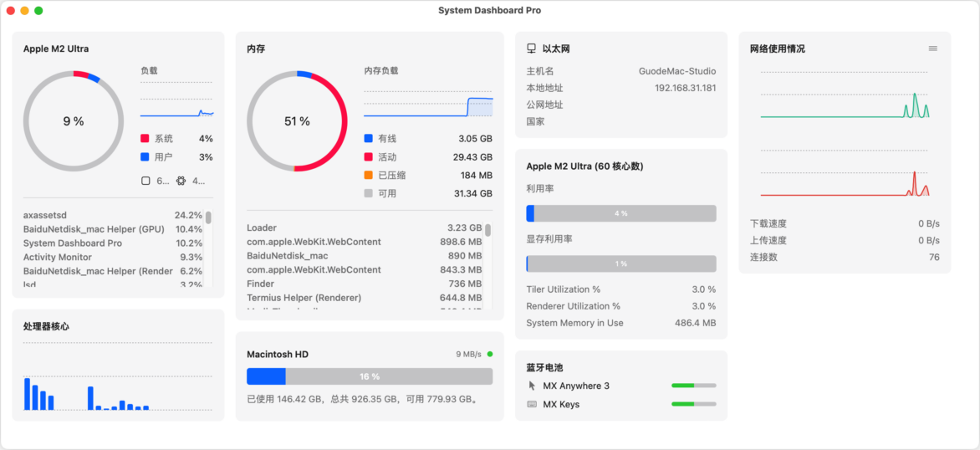980x450 pixels.
Task: Click the blue CPU 负载 line graph
Action: coord(176,99)
